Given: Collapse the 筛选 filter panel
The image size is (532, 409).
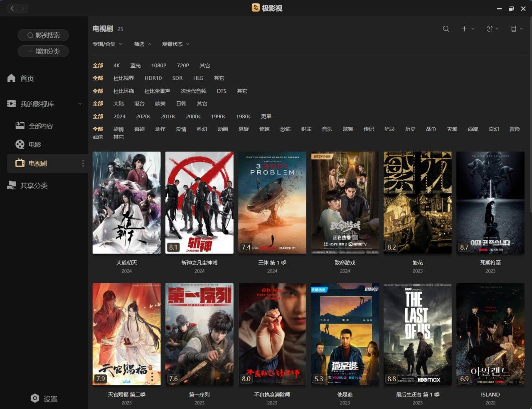Looking at the screenshot, I should (142, 44).
